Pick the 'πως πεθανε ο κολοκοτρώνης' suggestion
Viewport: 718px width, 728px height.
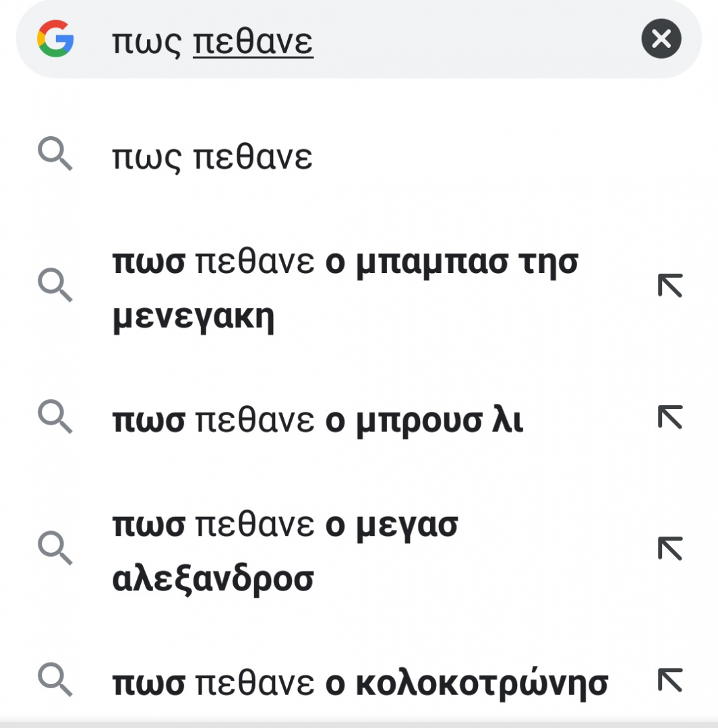[x=359, y=684]
